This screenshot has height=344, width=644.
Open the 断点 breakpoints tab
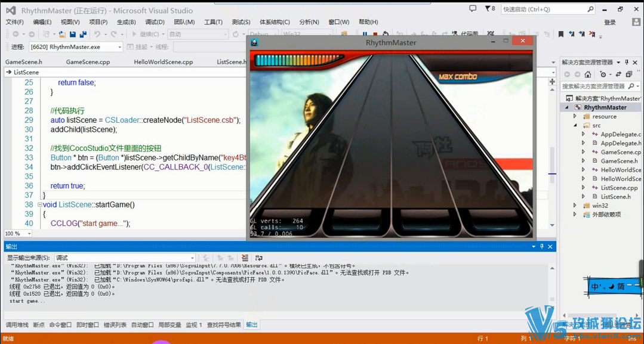coord(39,325)
